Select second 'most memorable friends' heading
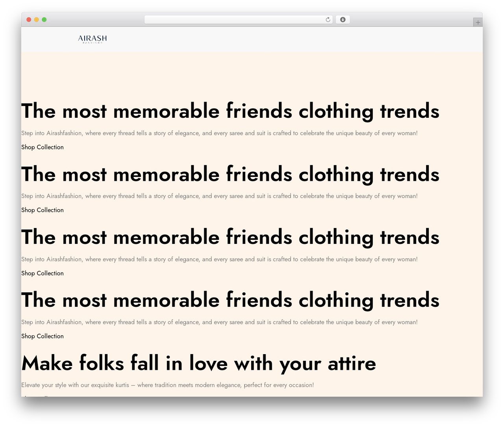The width and height of the screenshot is (504, 427). pyautogui.click(x=230, y=174)
